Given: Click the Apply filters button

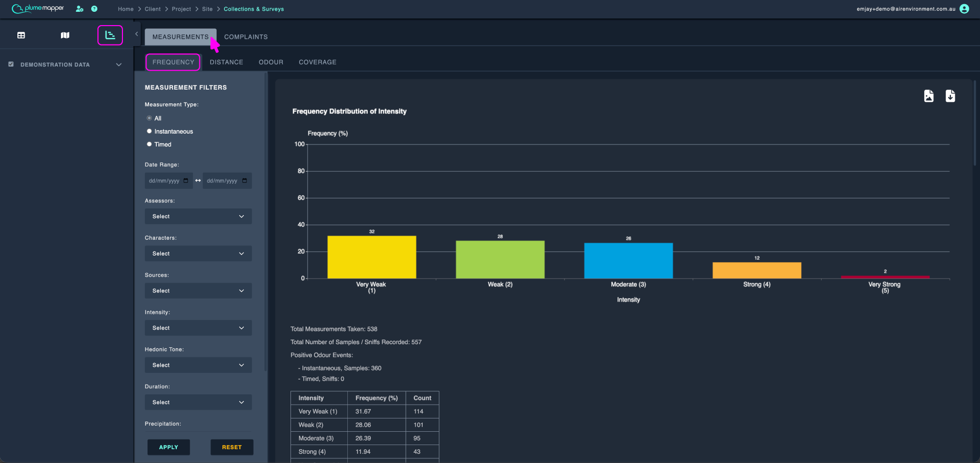Looking at the screenshot, I should click(x=169, y=447).
